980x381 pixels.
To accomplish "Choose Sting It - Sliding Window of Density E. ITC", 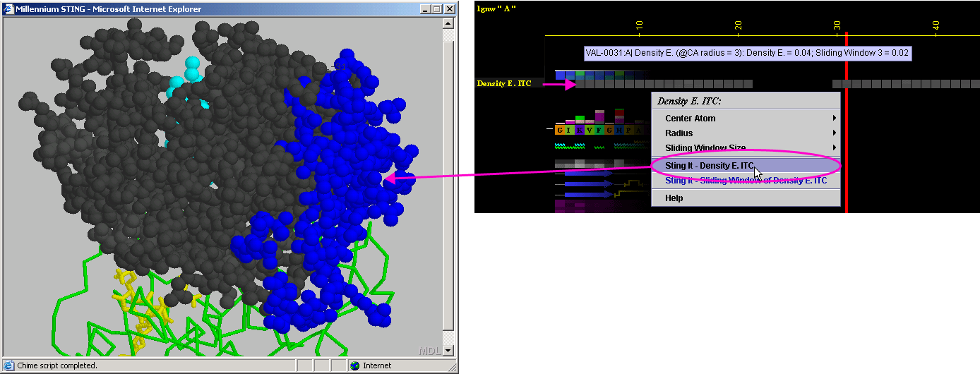I will 746,181.
